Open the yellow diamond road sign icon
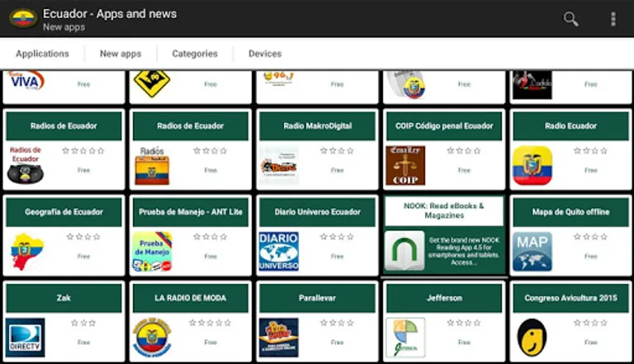 pos(152,83)
